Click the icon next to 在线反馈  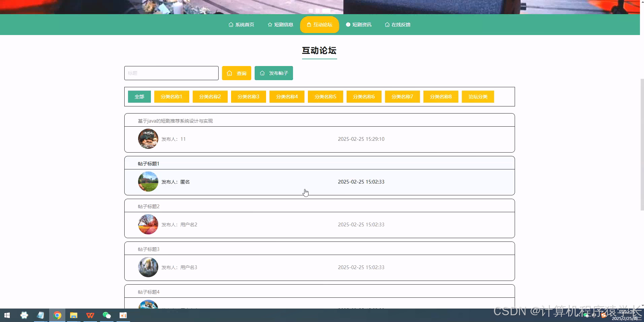click(x=386, y=25)
